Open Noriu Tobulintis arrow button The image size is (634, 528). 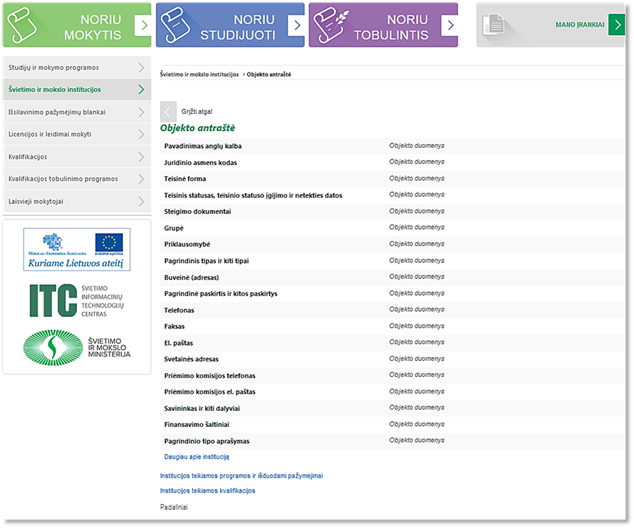coord(450,25)
